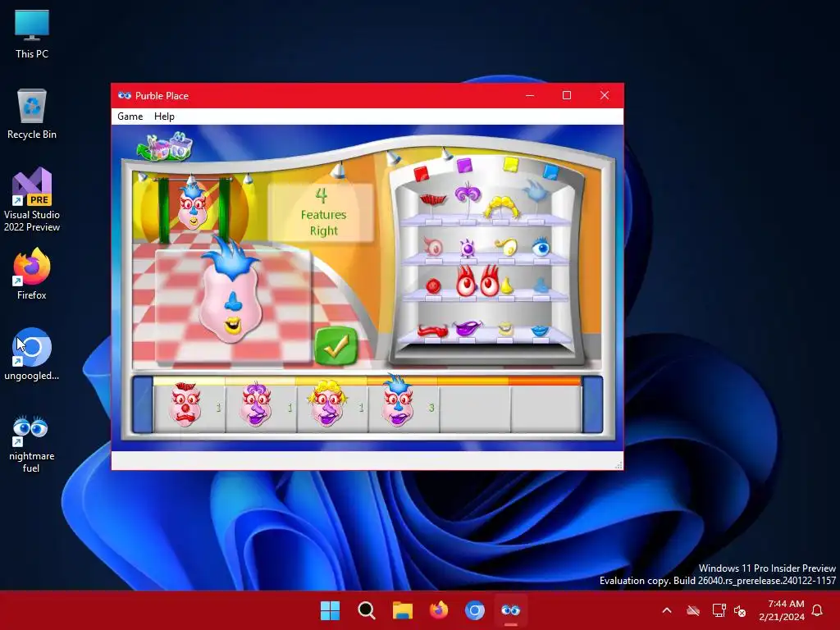Open the Help menu
This screenshot has height=630, width=840.
tap(164, 116)
